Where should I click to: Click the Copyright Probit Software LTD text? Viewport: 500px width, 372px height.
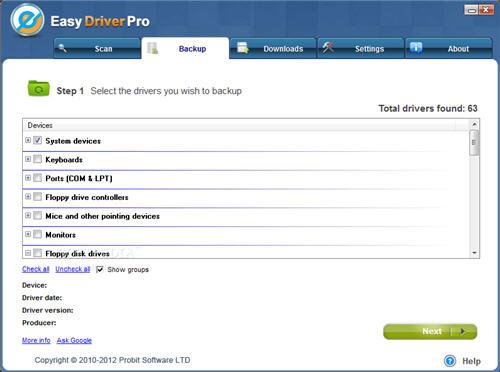coord(112,360)
